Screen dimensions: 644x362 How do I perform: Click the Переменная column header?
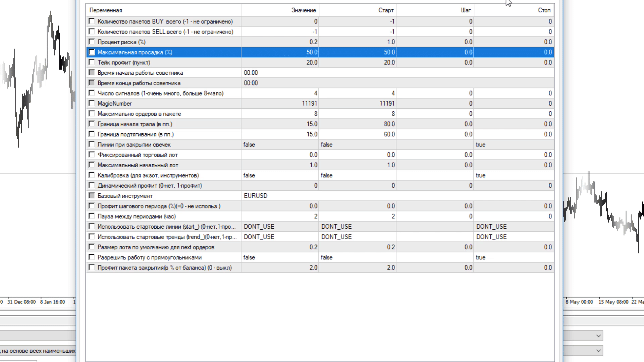(164, 10)
